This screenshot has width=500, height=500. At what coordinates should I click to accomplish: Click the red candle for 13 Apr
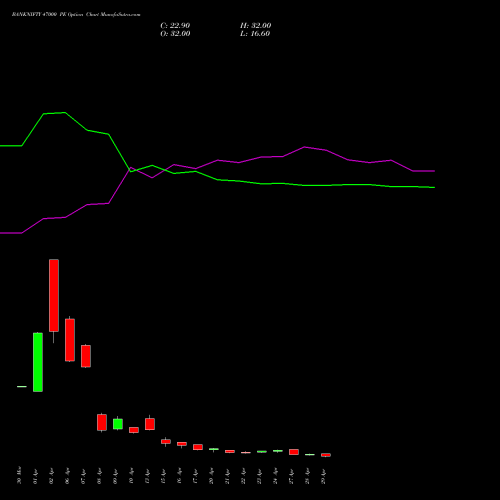[x=150, y=424]
